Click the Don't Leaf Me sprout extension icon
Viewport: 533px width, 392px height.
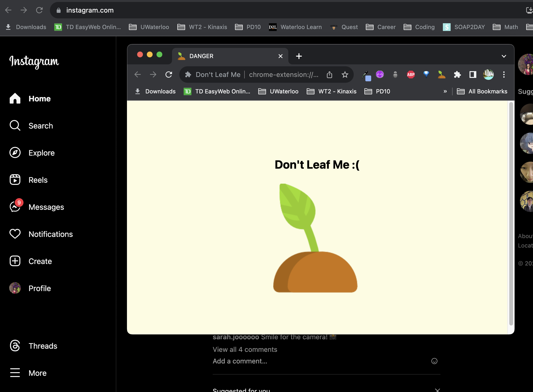point(442,75)
